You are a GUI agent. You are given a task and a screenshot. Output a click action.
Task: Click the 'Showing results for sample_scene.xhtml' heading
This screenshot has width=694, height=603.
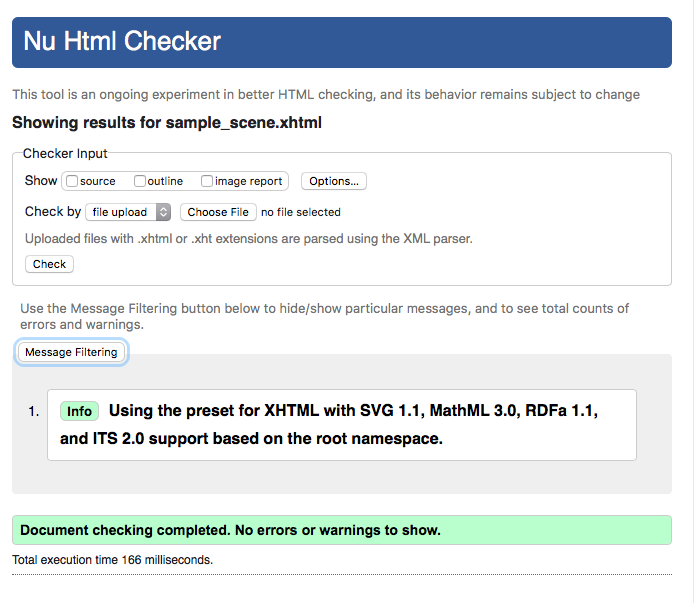[x=167, y=123]
